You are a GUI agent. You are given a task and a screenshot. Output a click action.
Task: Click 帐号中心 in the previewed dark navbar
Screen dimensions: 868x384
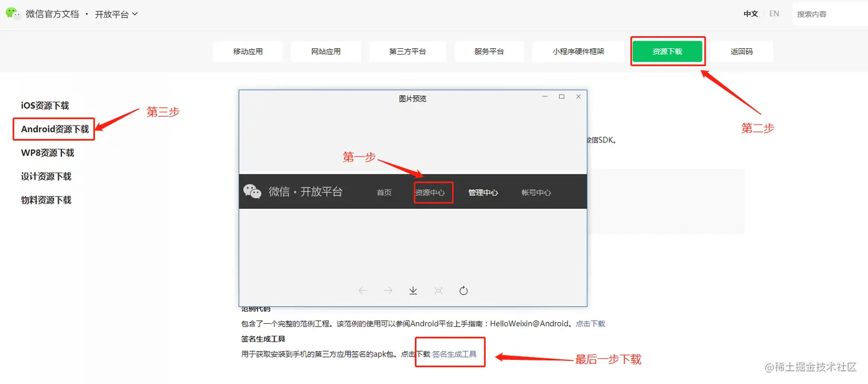click(x=536, y=192)
